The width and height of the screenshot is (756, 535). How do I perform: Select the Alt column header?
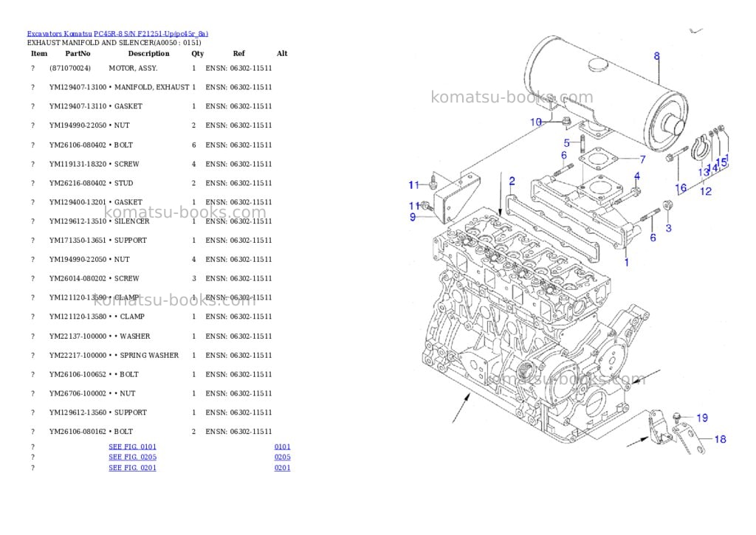(282, 53)
